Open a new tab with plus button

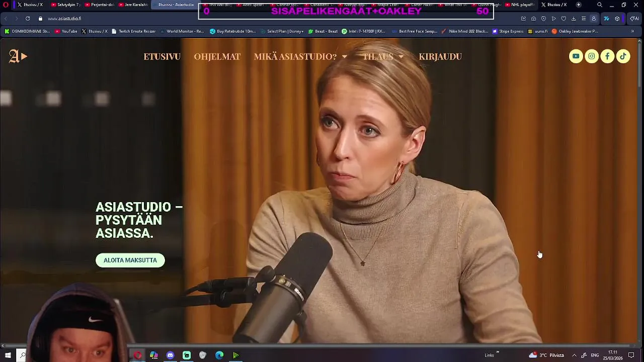click(579, 5)
